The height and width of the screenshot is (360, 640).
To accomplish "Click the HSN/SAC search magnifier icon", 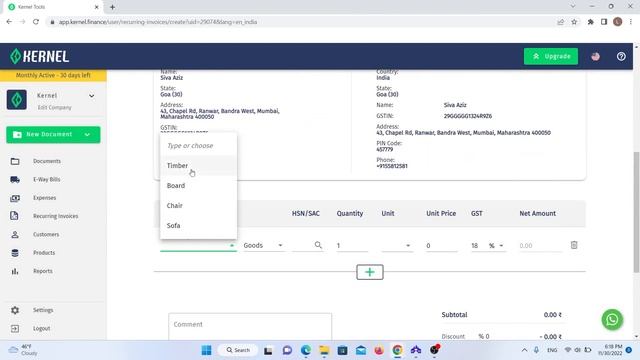I will click(x=318, y=245).
